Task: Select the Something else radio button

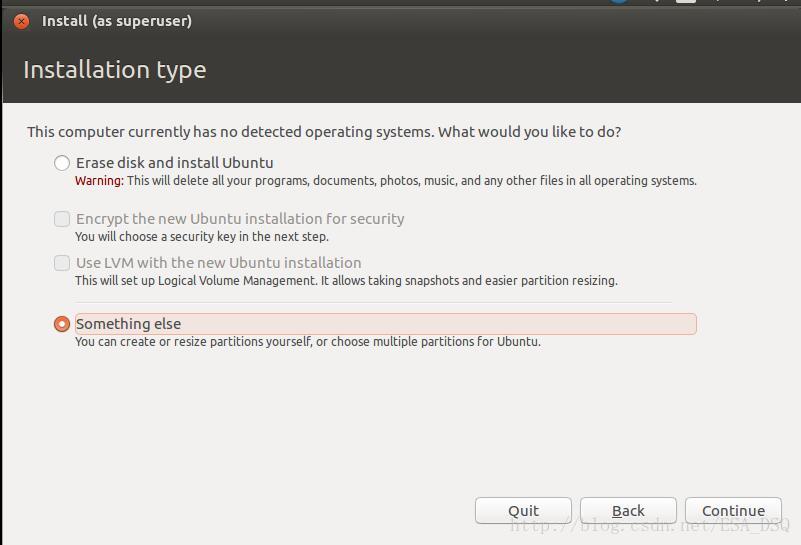Action: pyautogui.click(x=62, y=324)
